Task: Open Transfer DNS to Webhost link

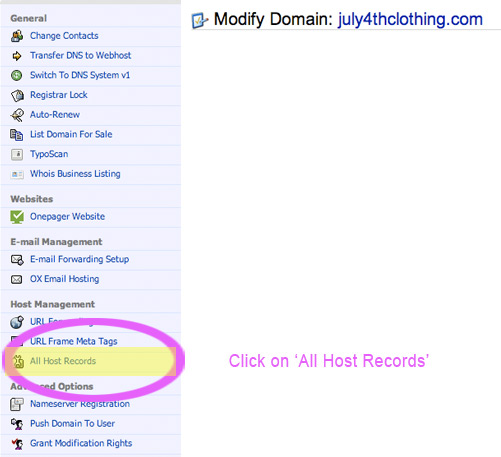Action: tap(80, 55)
